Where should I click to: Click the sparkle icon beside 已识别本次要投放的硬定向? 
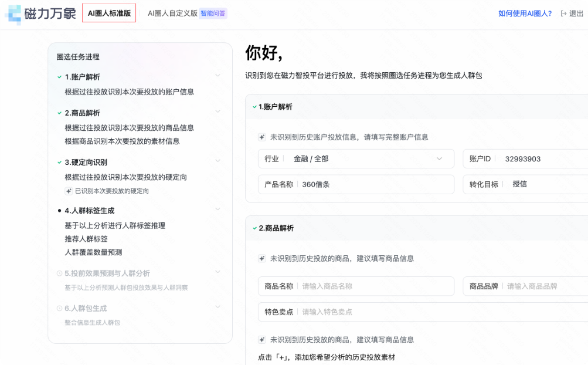[69, 191]
